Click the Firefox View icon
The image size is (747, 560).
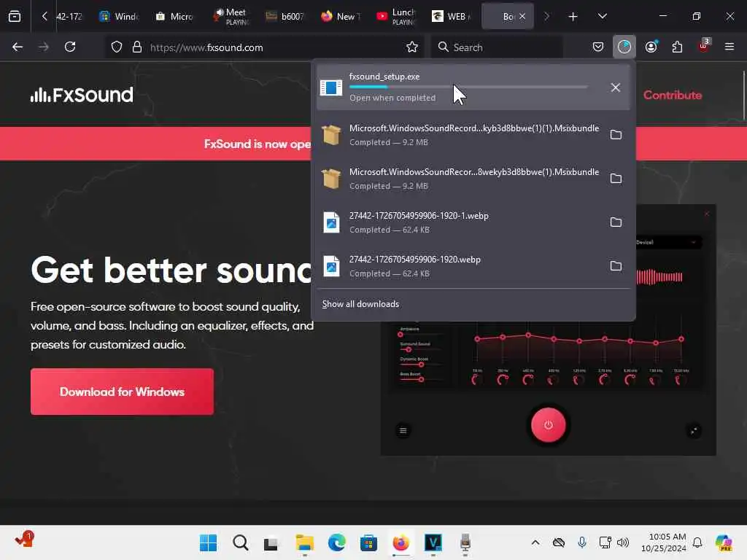15,17
